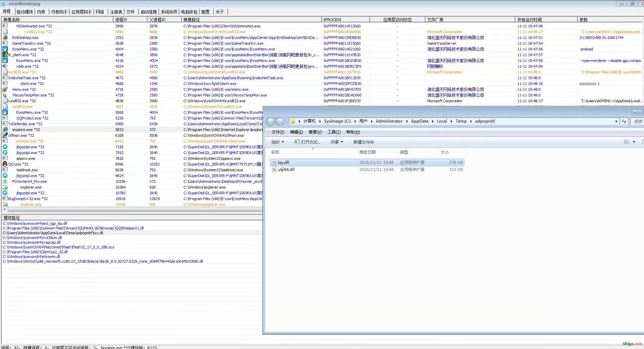
Task: Select module path Flash32_17_0_0_188.ocx
Action: coord(58,247)
